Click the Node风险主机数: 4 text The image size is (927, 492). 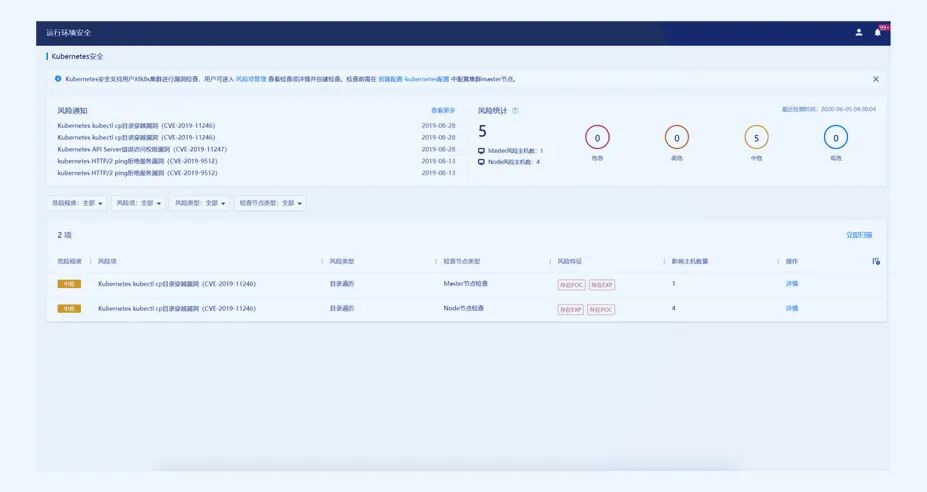point(514,161)
